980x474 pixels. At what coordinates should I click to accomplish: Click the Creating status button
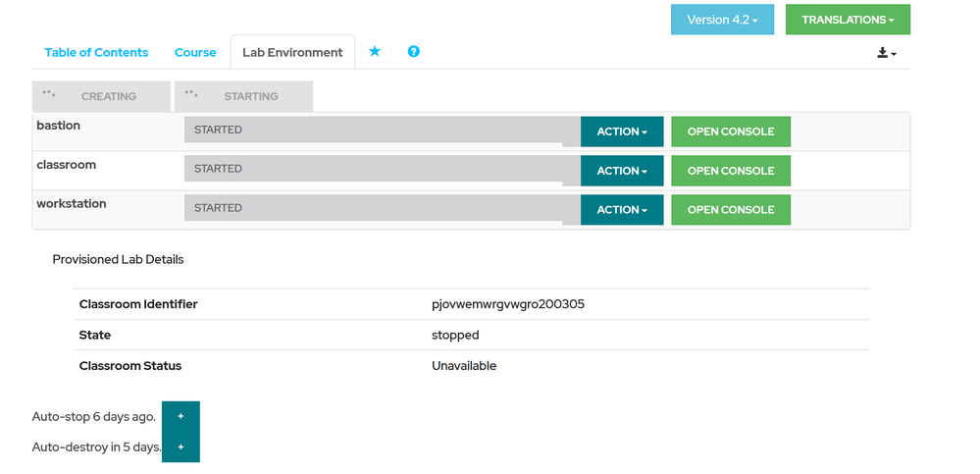coord(101,96)
